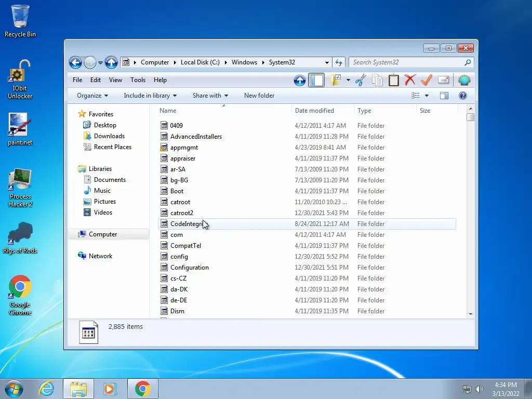
Task: Open the Tools menu
Action: (x=138, y=80)
